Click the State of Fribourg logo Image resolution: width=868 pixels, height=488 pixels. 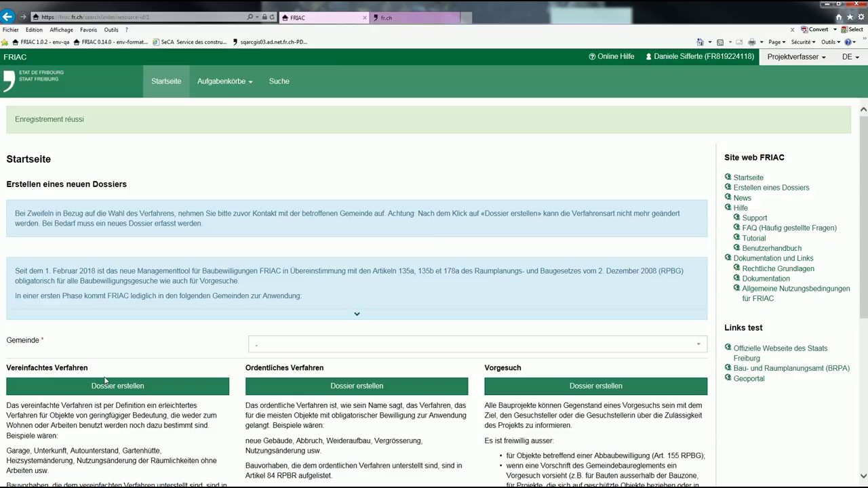(34, 79)
